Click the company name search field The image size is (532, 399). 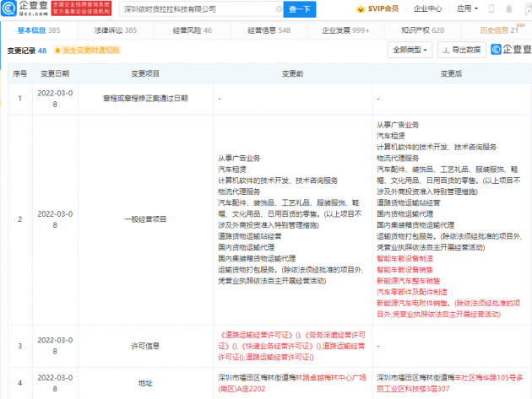[201, 9]
